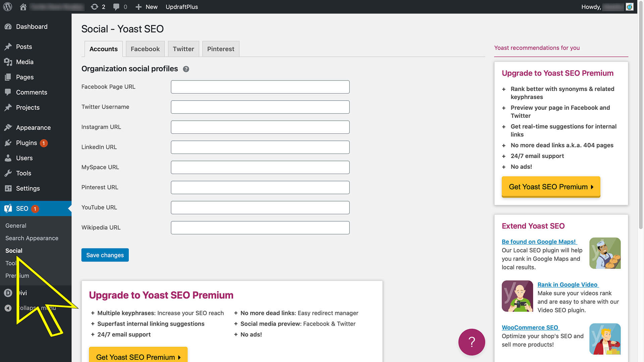Viewport: 644px width, 362px height.
Task: Open Be found on Google Maps link
Action: (539, 242)
